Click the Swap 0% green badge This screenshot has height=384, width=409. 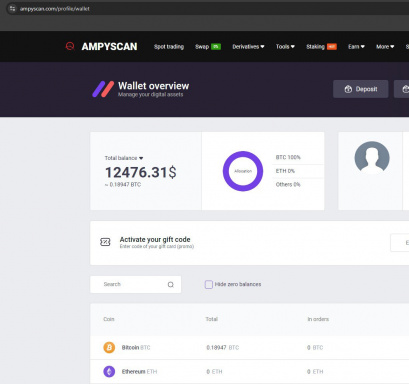(216, 47)
